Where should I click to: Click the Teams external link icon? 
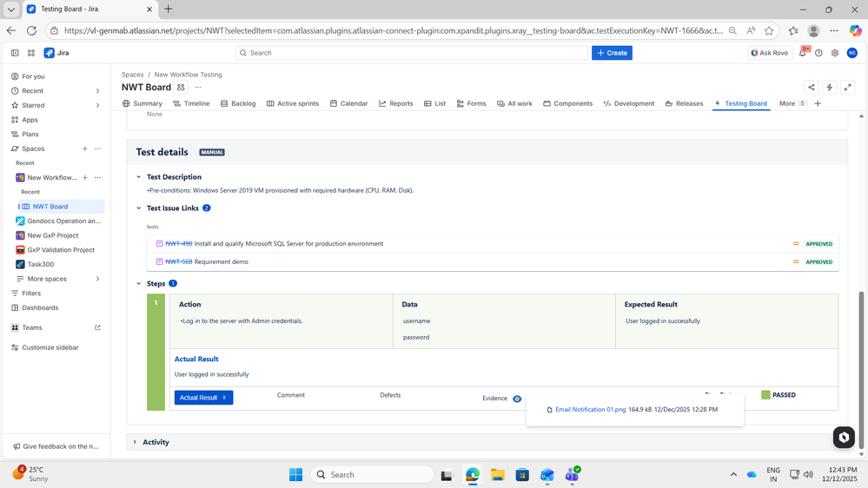[x=97, y=327]
